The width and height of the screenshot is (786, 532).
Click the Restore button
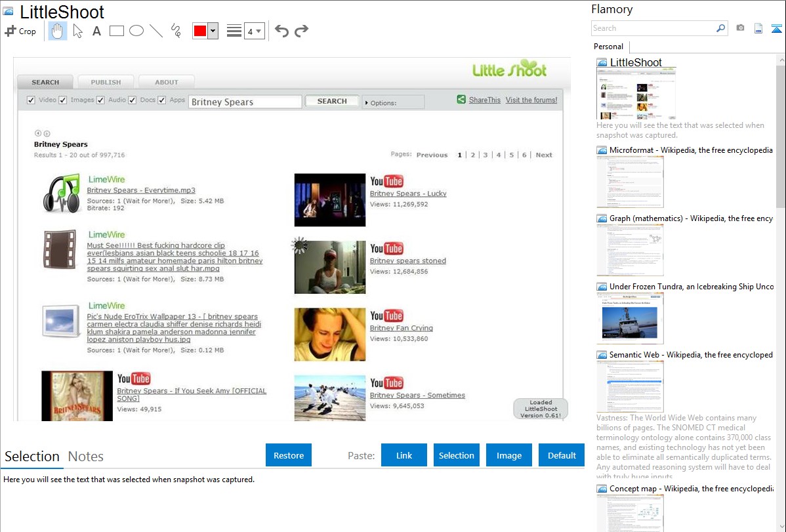(x=289, y=455)
